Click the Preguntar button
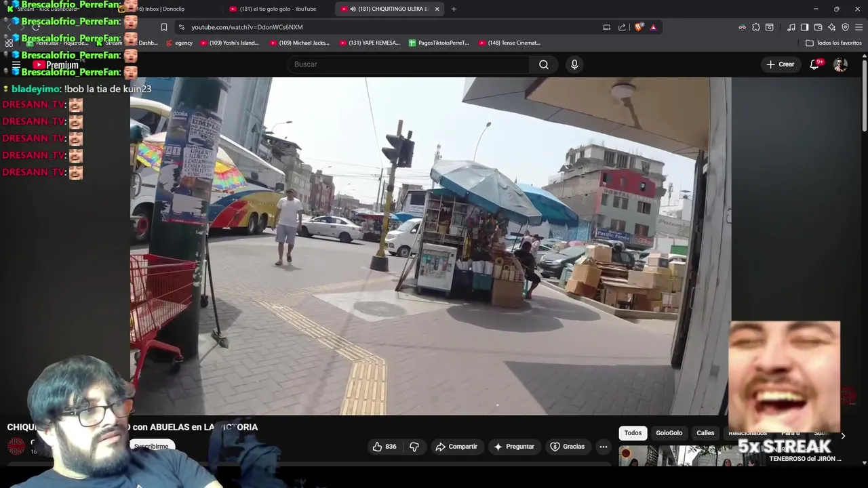Viewport: 868px width, 488px height. (x=514, y=447)
